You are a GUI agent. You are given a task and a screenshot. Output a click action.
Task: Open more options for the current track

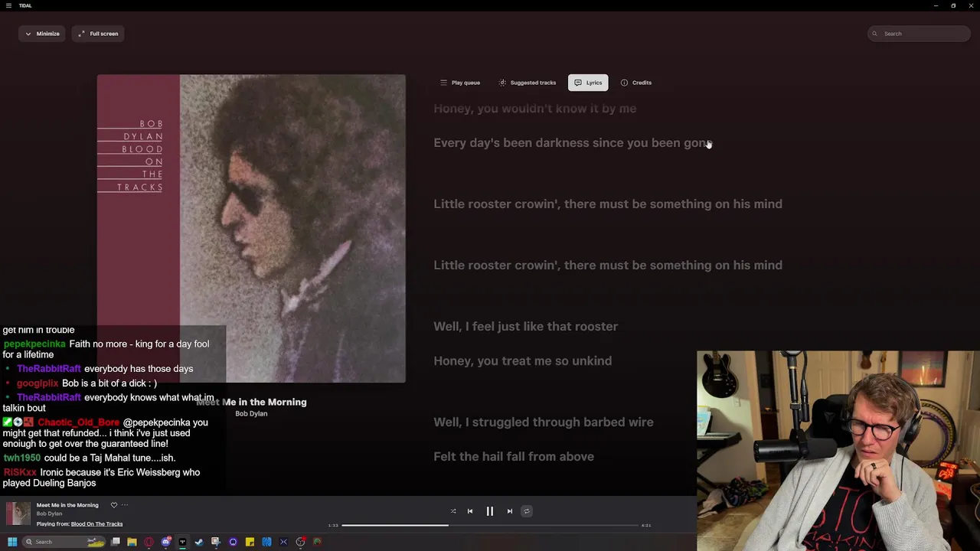tap(125, 505)
